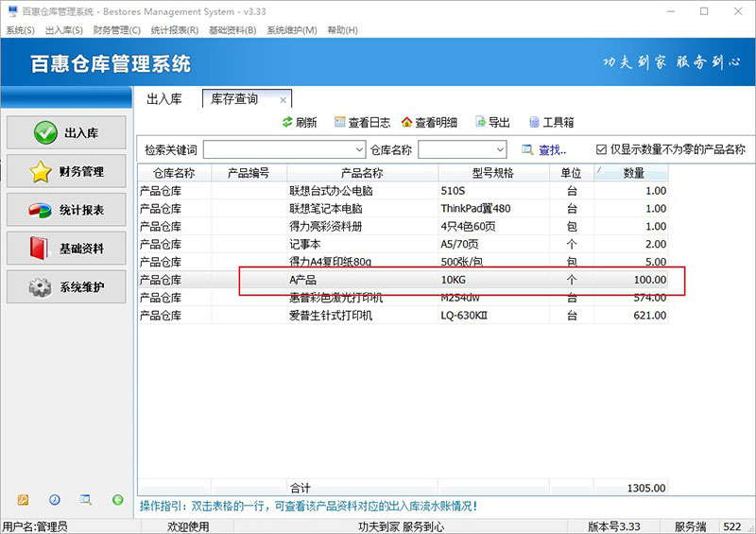Open the 基础资料(B) menu

point(232,30)
